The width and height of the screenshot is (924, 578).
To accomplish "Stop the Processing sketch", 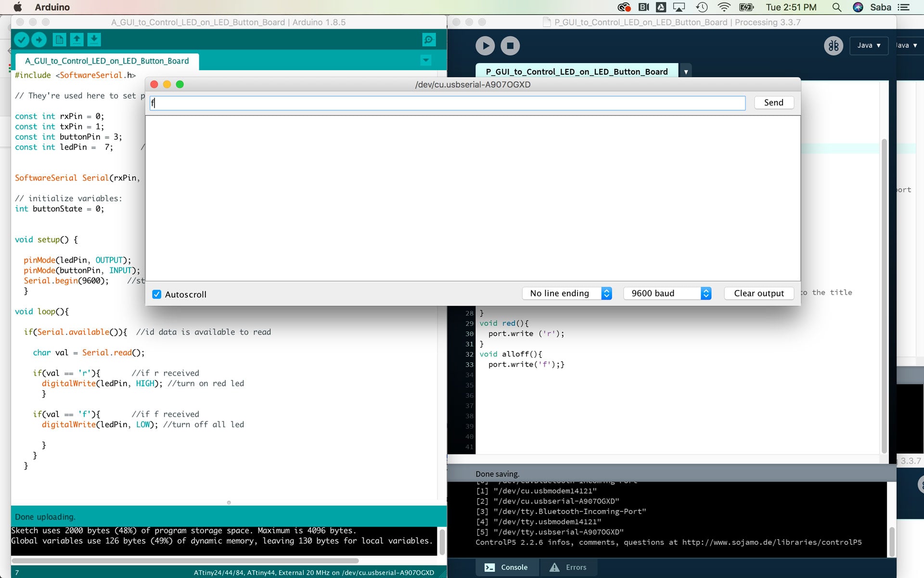I will 510,46.
